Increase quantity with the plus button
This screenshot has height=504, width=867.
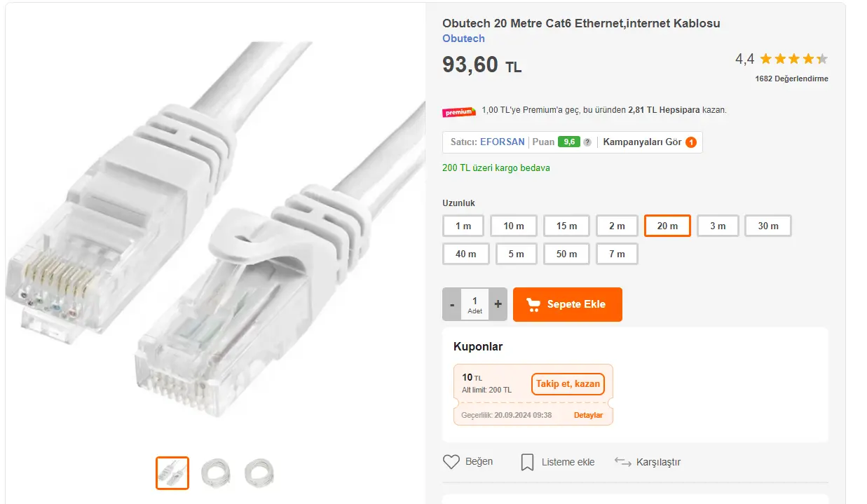click(498, 304)
